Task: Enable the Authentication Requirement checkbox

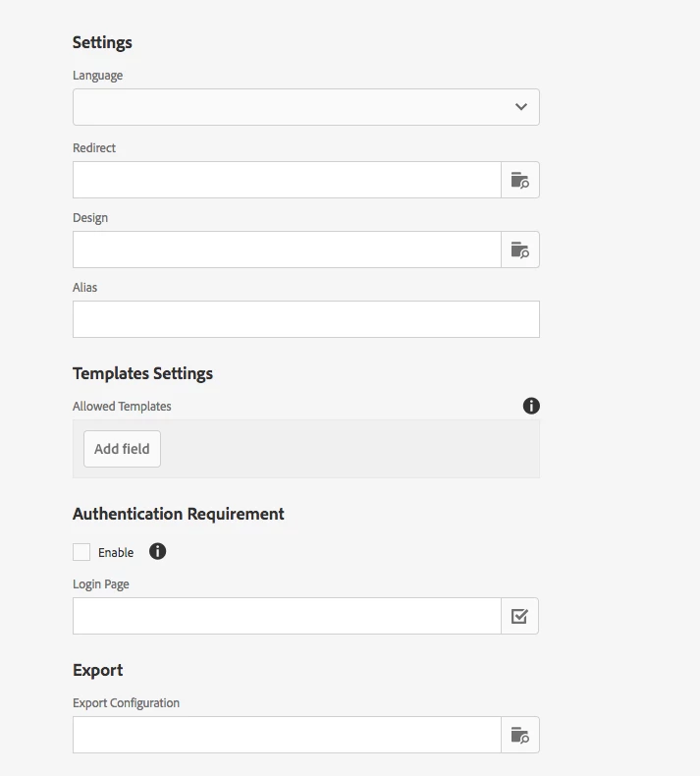Action: click(x=81, y=552)
